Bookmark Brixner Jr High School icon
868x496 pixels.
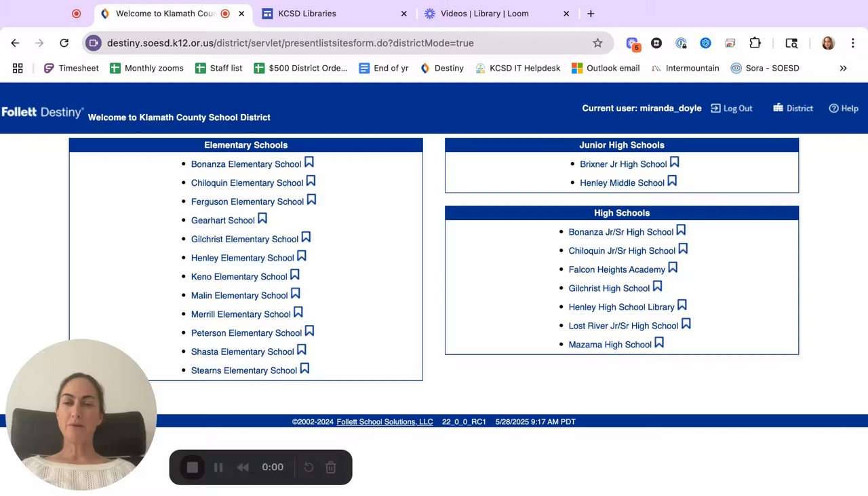(x=675, y=162)
